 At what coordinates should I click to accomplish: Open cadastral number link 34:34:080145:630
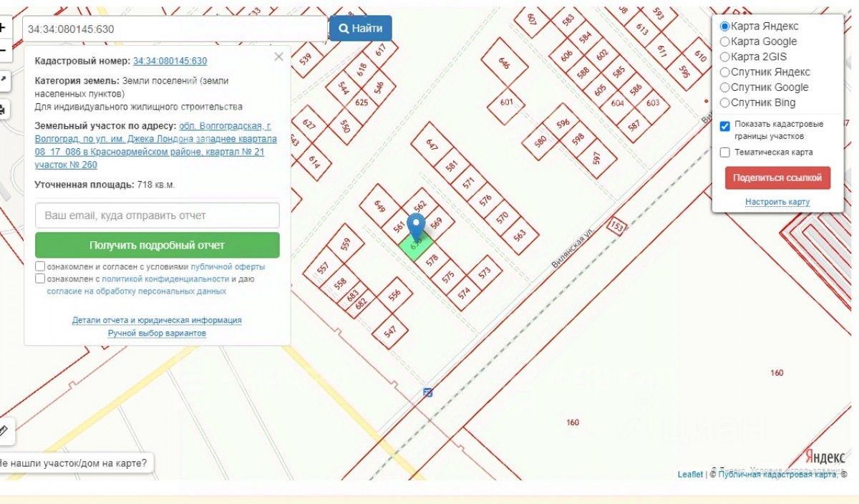[x=170, y=62]
